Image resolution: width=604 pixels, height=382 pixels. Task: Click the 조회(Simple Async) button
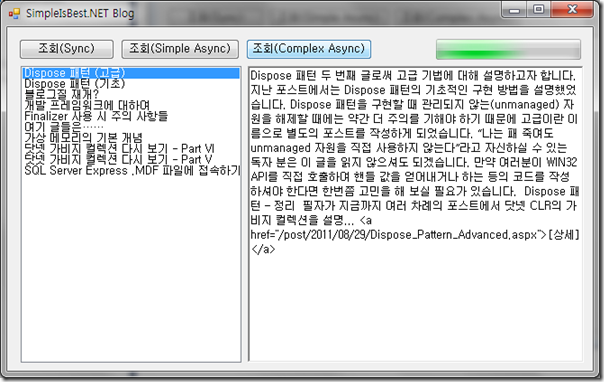click(x=180, y=49)
